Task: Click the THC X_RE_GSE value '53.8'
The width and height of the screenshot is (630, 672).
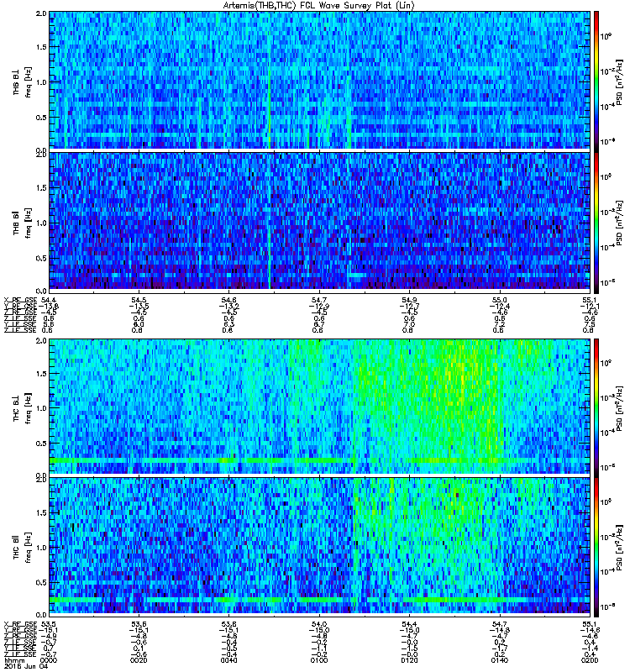Action: pos(228,623)
